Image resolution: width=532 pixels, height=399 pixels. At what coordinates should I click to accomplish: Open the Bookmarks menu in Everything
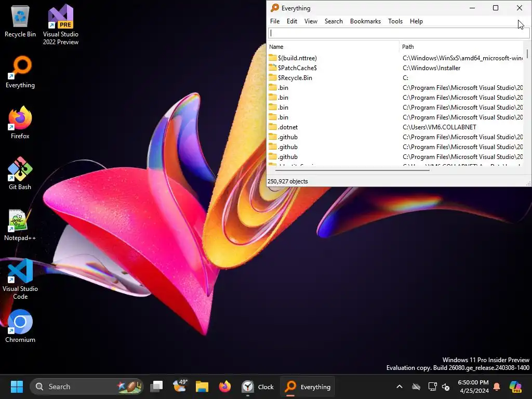tap(365, 21)
